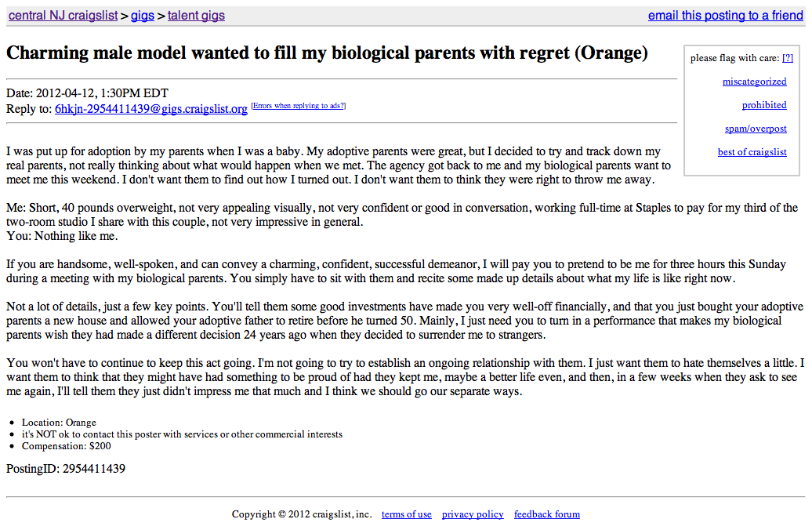The image size is (812, 530).
Task: Flag the post as prohibited
Action: click(x=764, y=105)
